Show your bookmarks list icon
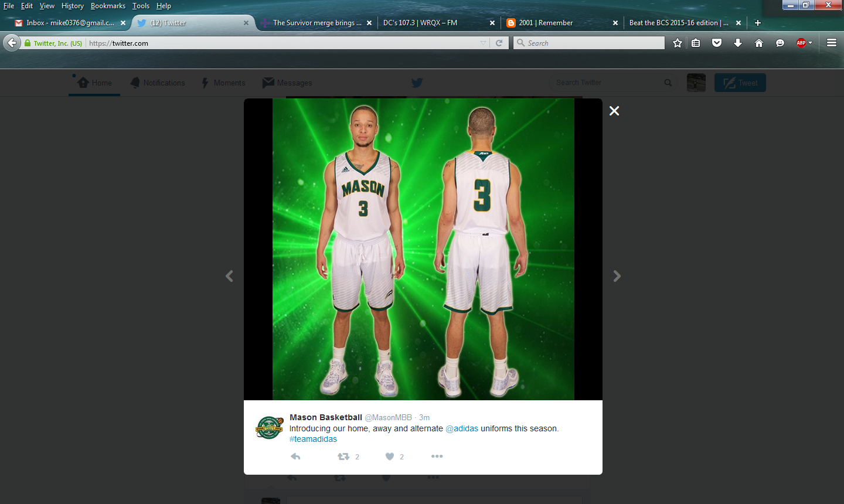 click(x=696, y=43)
